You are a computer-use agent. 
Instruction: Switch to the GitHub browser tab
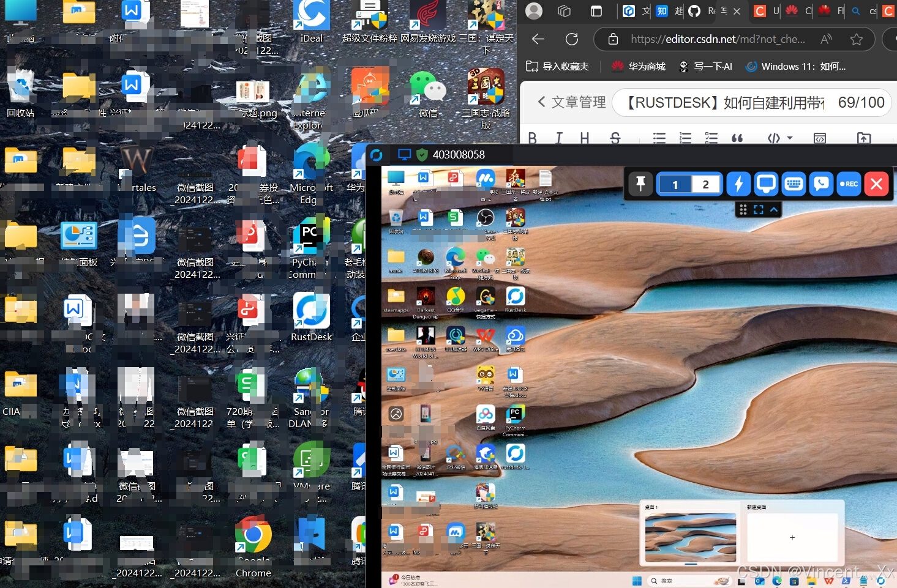coord(694,11)
